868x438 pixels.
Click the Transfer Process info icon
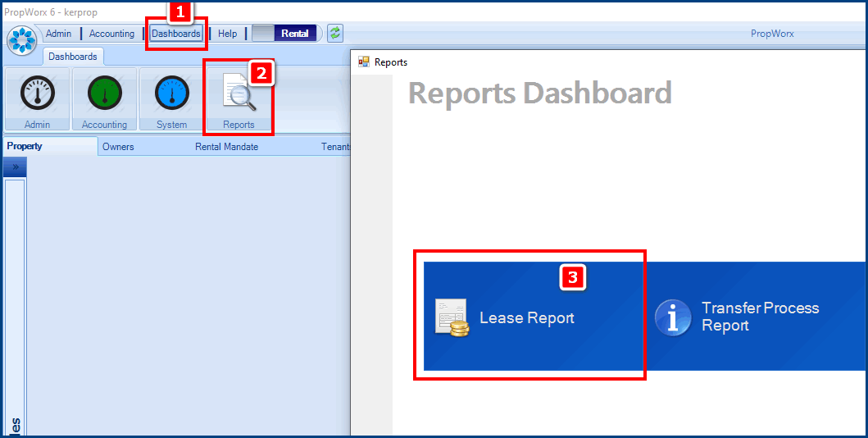[673, 318]
